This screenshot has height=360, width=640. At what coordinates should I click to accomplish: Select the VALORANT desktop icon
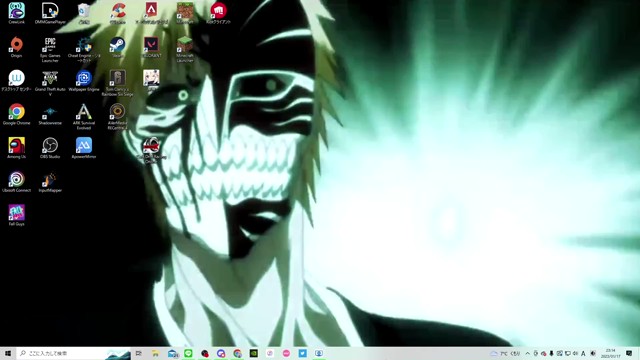tap(151, 47)
